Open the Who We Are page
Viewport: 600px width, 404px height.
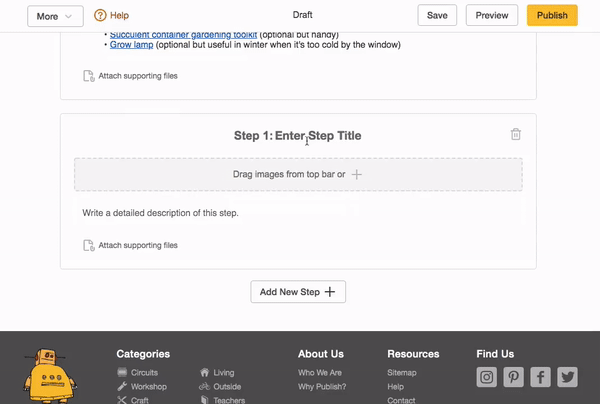click(x=320, y=373)
